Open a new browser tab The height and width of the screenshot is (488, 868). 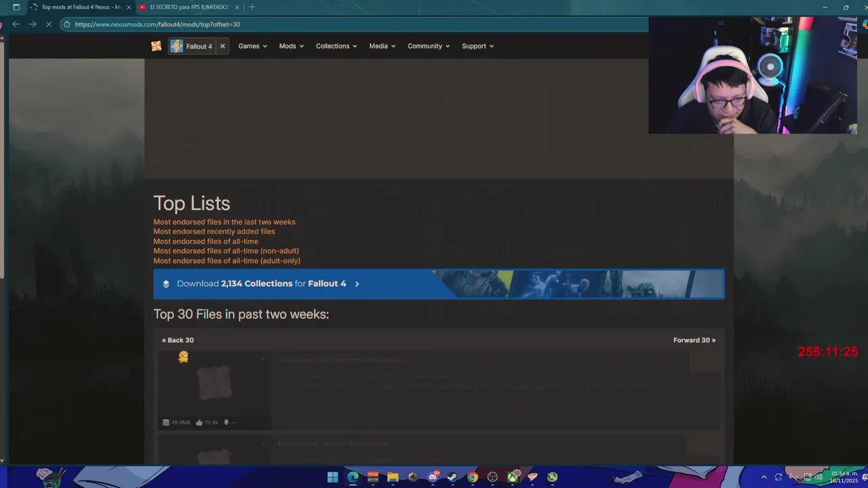click(252, 7)
